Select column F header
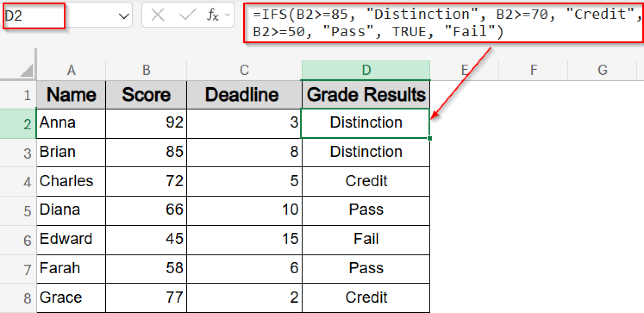644x313 pixels. click(x=533, y=70)
